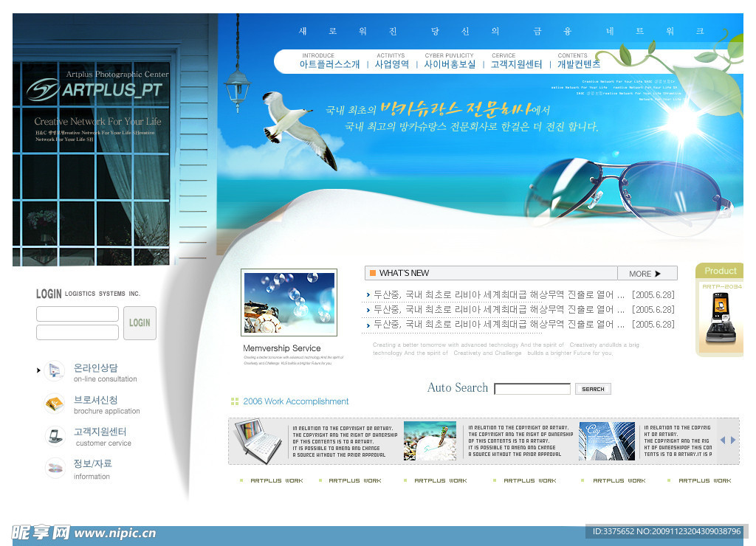Click the ARTP-2034 product label
The image size is (756, 546).
coord(722,286)
